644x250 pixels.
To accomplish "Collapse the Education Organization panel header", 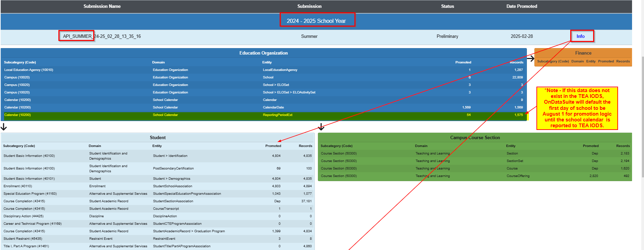I will click(263, 53).
